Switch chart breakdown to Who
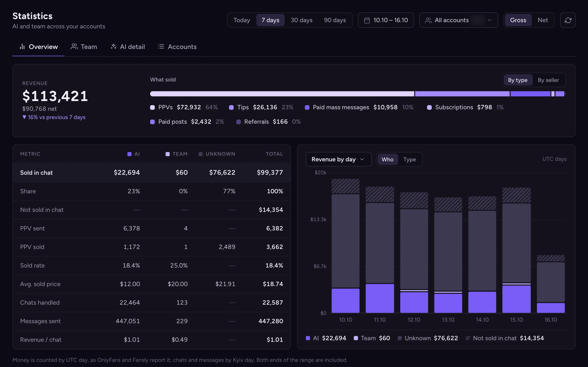 tap(387, 159)
